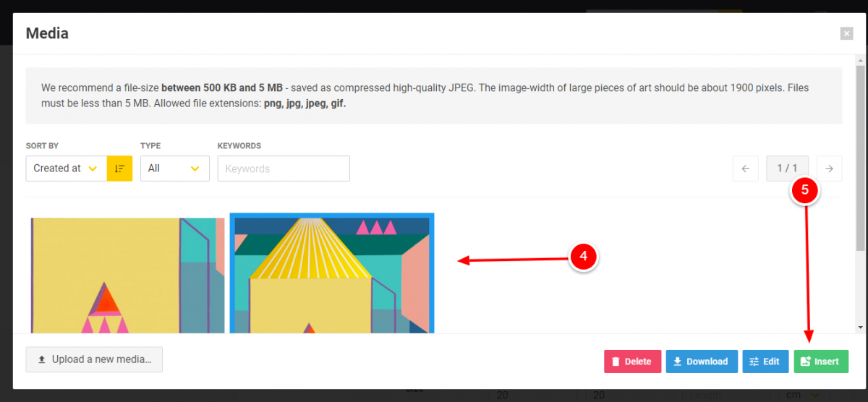Go to the previous media page

point(745,168)
